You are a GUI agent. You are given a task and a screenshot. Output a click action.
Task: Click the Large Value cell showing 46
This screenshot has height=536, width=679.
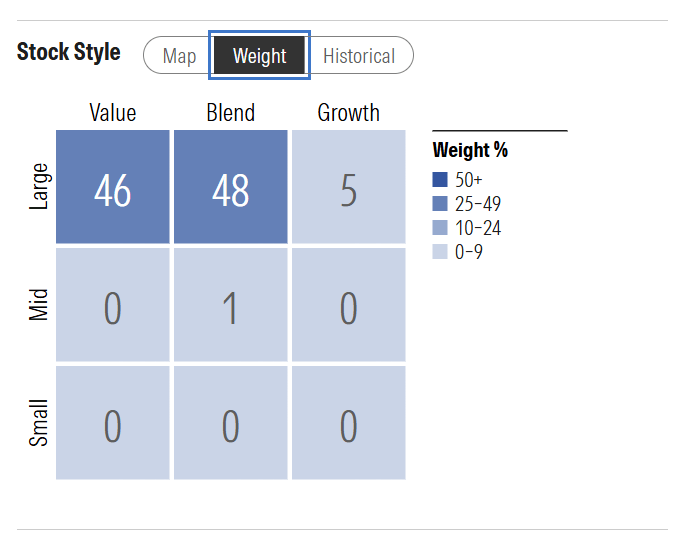pos(113,187)
